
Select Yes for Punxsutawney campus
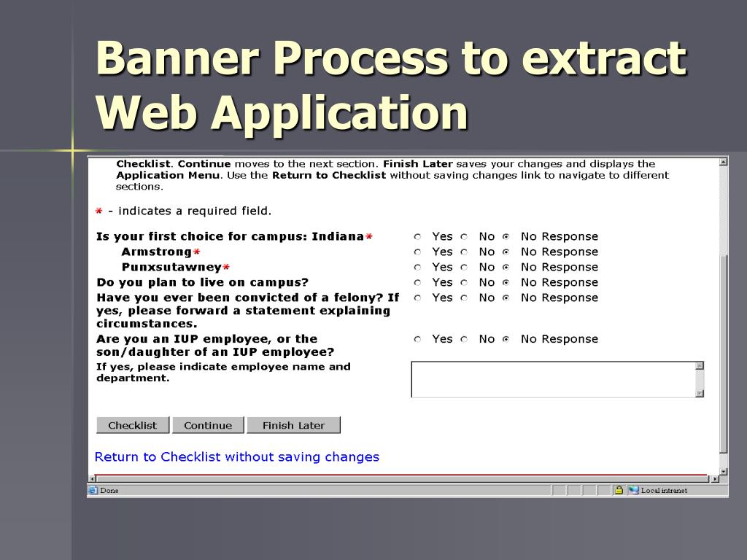(x=417, y=267)
